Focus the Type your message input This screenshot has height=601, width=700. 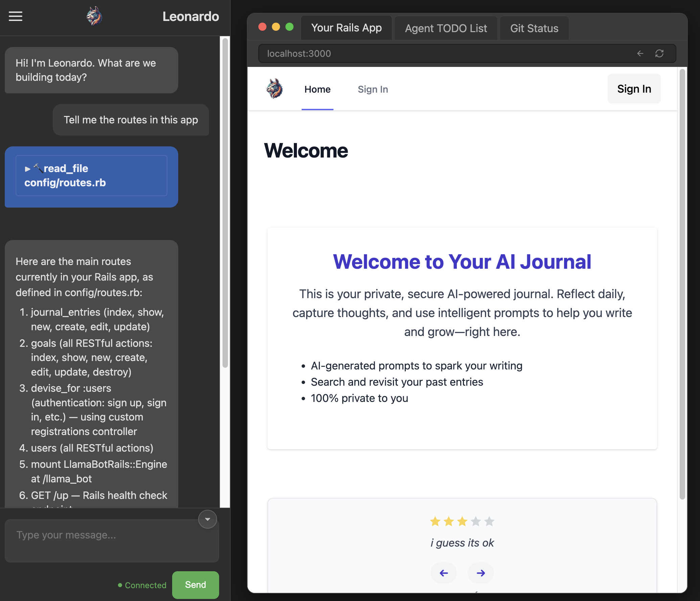click(112, 541)
